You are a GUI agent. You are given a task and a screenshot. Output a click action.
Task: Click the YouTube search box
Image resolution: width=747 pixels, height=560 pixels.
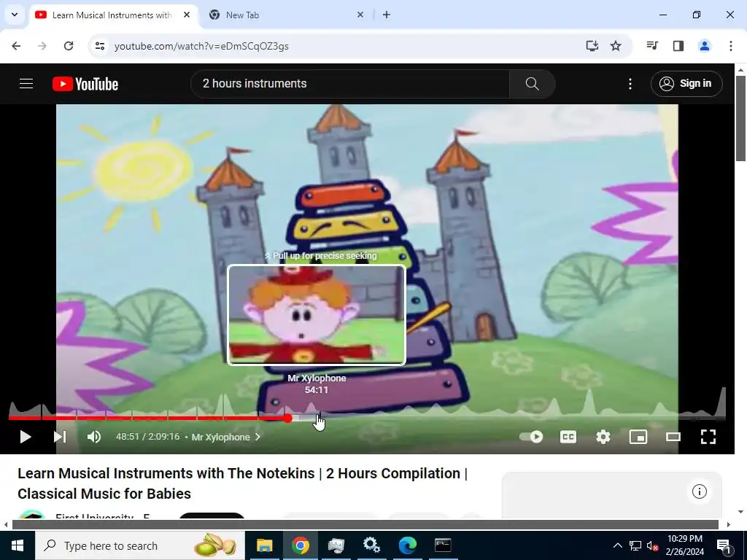pos(350,84)
